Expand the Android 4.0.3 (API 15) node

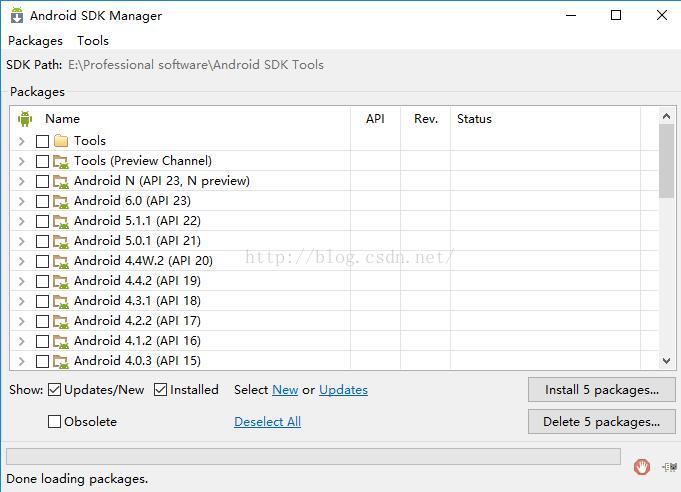click(x=21, y=361)
